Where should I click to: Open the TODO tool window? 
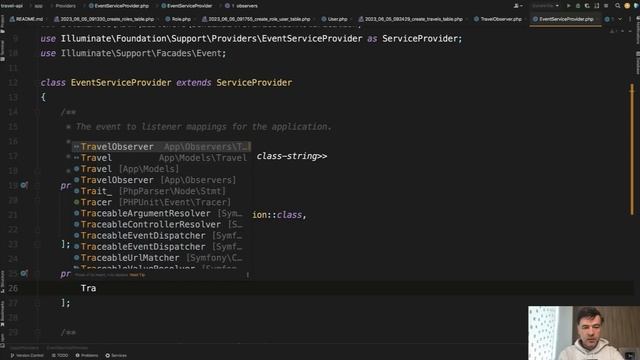(x=60, y=356)
